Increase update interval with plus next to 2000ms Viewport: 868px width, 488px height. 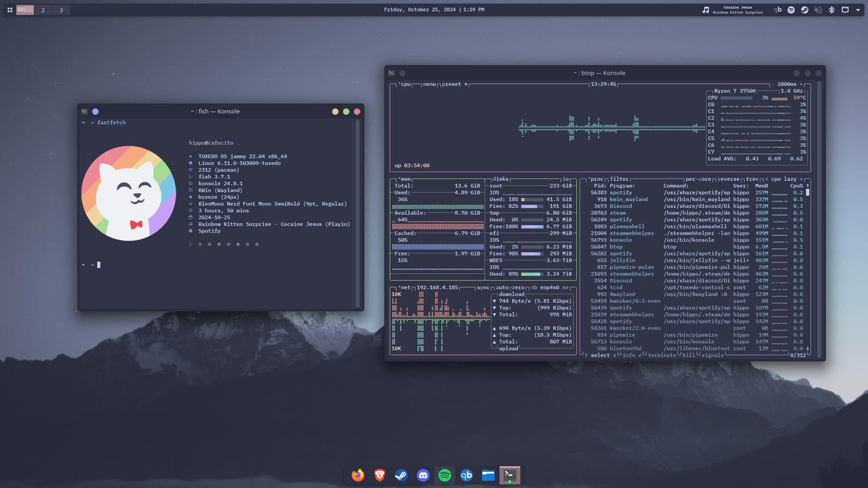tap(802, 84)
